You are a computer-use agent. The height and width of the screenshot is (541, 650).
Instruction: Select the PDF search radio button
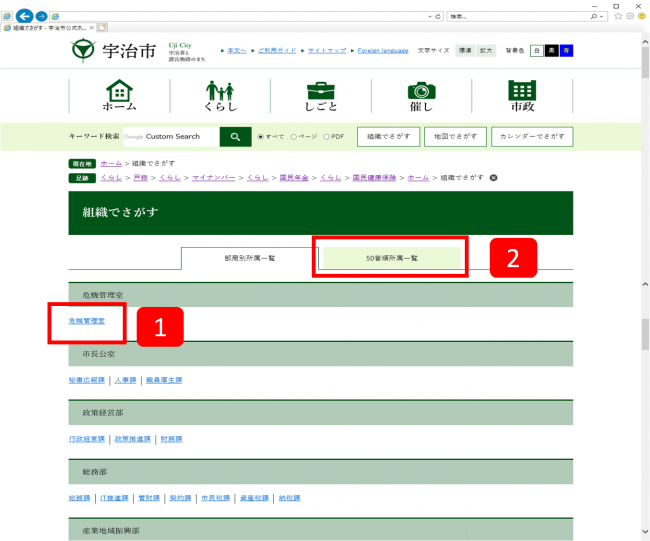[326, 137]
